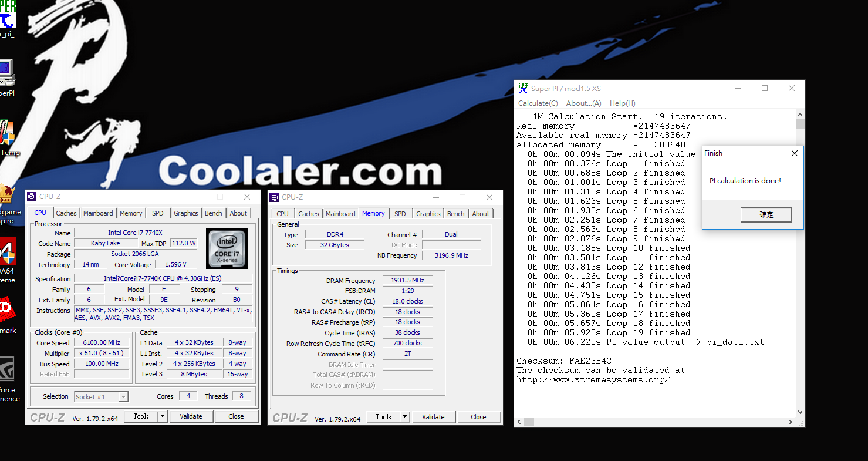Viewport: 868px width, 461px height.
Task: Click the CAS# Latency 18.0 clocks value
Action: point(407,301)
